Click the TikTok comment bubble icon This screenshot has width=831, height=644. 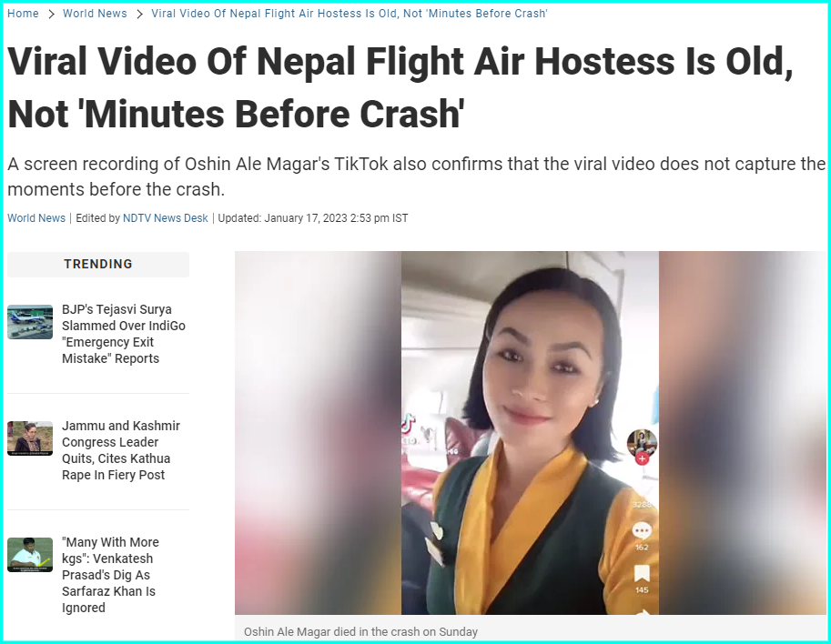(642, 530)
